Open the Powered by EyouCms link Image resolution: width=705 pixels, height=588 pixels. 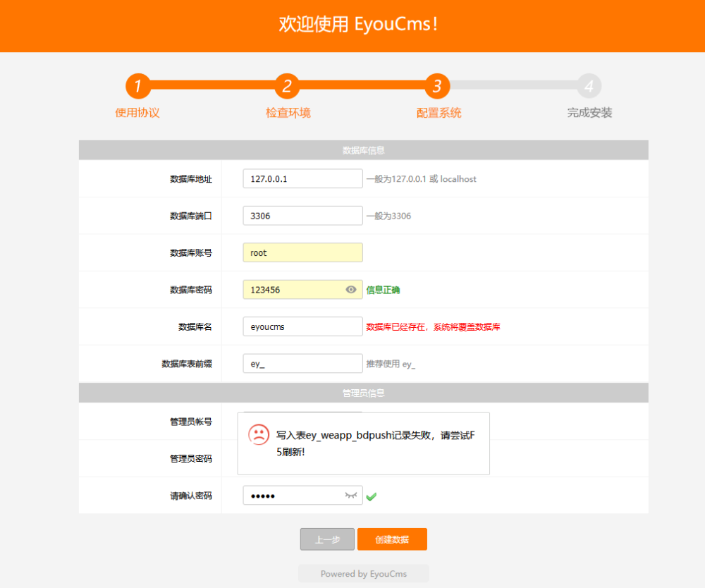point(363,574)
